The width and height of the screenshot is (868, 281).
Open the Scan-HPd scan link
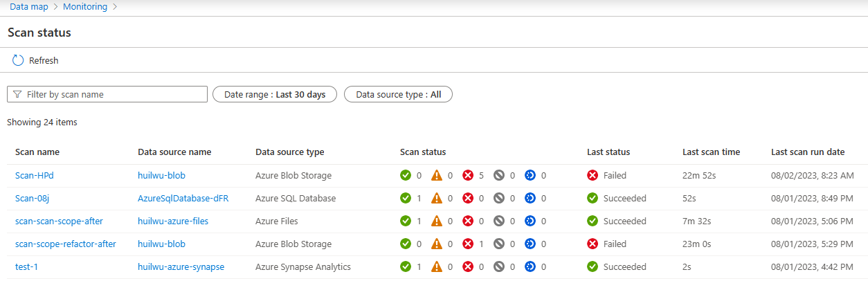[x=35, y=176]
